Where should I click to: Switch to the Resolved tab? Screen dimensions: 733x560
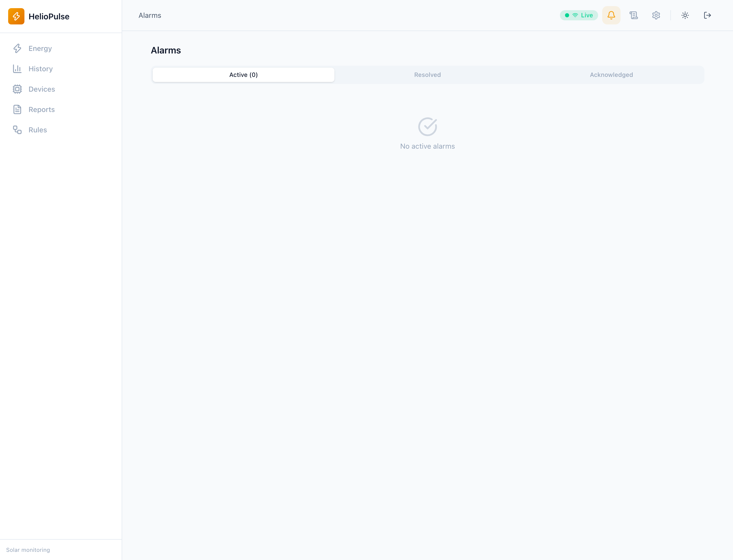tap(427, 75)
